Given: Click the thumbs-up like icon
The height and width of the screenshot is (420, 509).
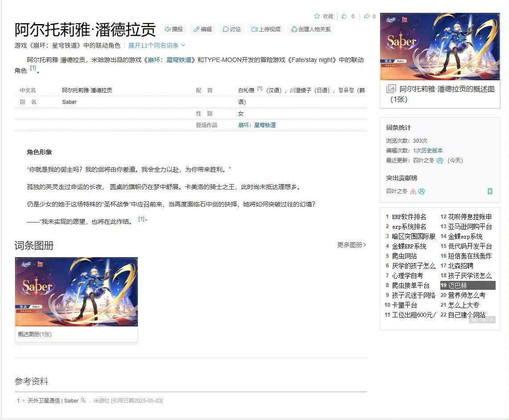Looking at the screenshot, I should [344, 16].
